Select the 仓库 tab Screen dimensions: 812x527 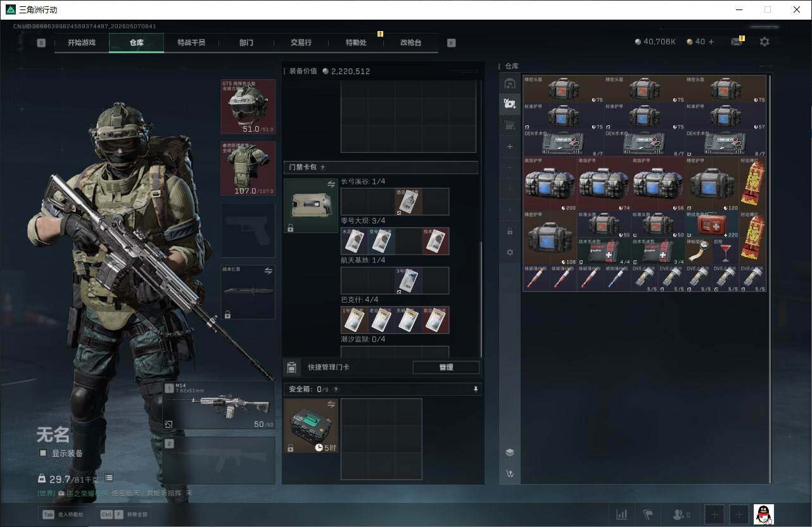click(136, 43)
